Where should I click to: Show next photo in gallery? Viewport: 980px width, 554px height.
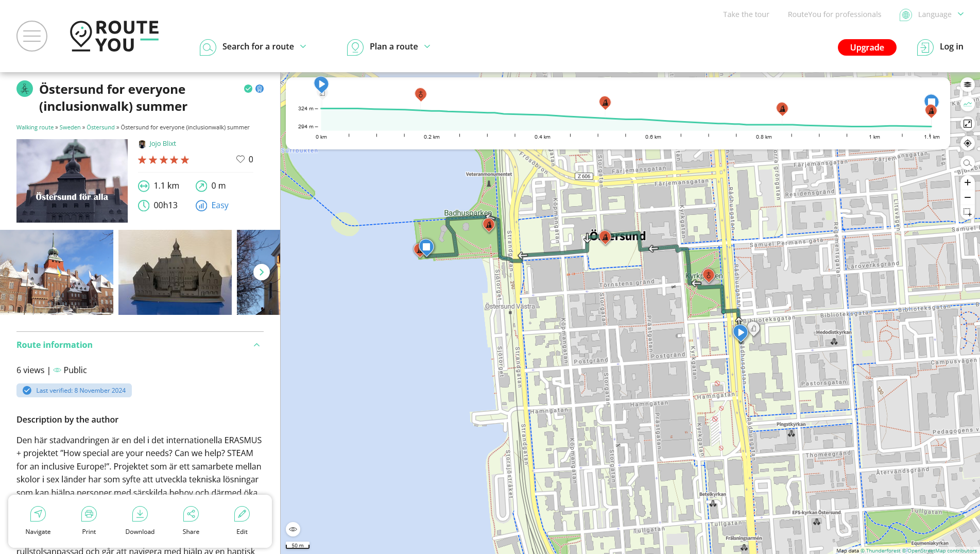coord(262,272)
